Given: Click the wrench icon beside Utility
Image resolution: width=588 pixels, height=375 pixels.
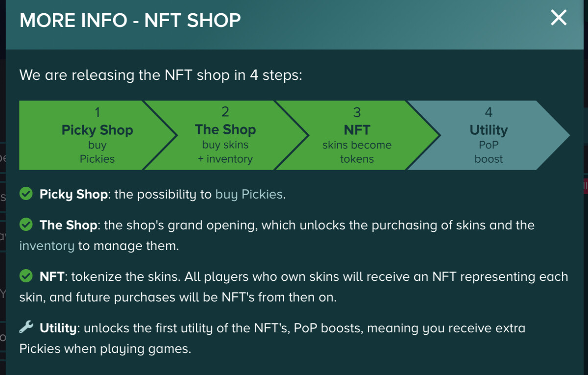Looking at the screenshot, I should point(25,327).
